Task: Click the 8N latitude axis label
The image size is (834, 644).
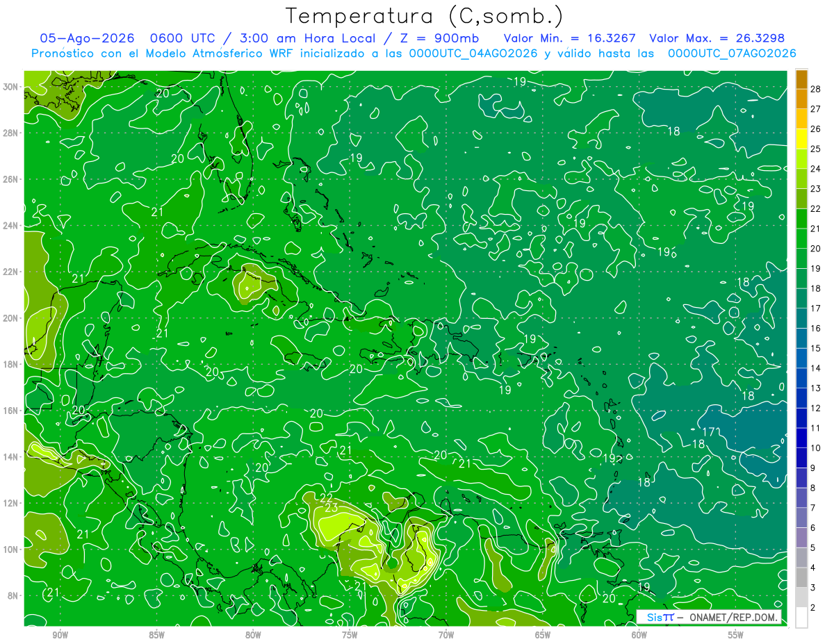Action: [x=14, y=595]
